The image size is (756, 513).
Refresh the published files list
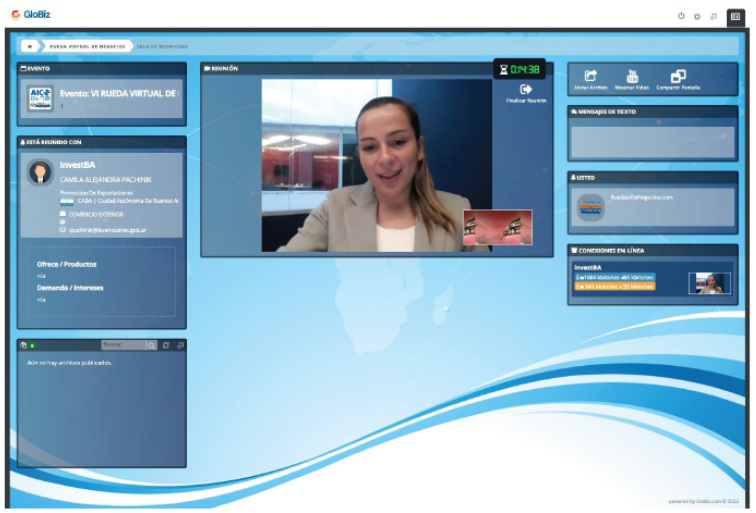[x=167, y=345]
